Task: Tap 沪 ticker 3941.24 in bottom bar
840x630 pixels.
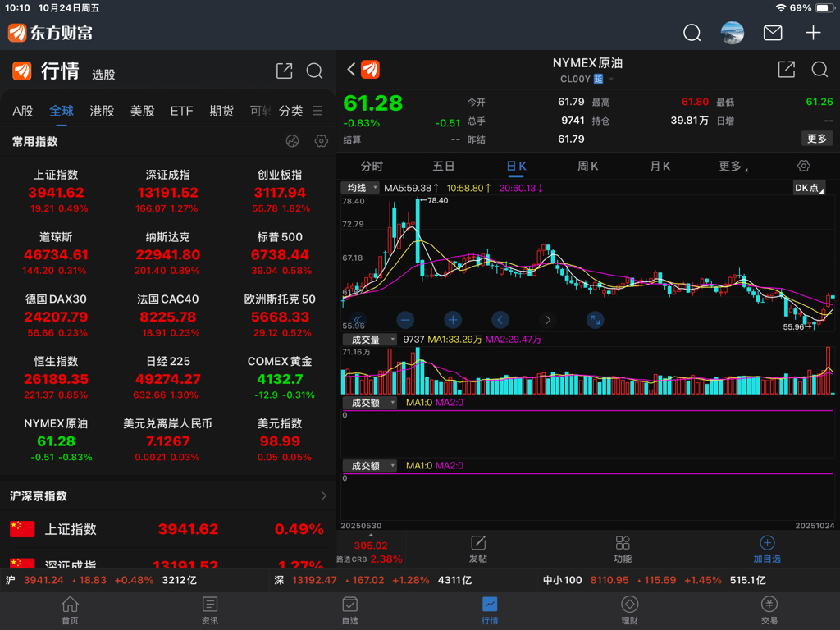Action: [101, 580]
